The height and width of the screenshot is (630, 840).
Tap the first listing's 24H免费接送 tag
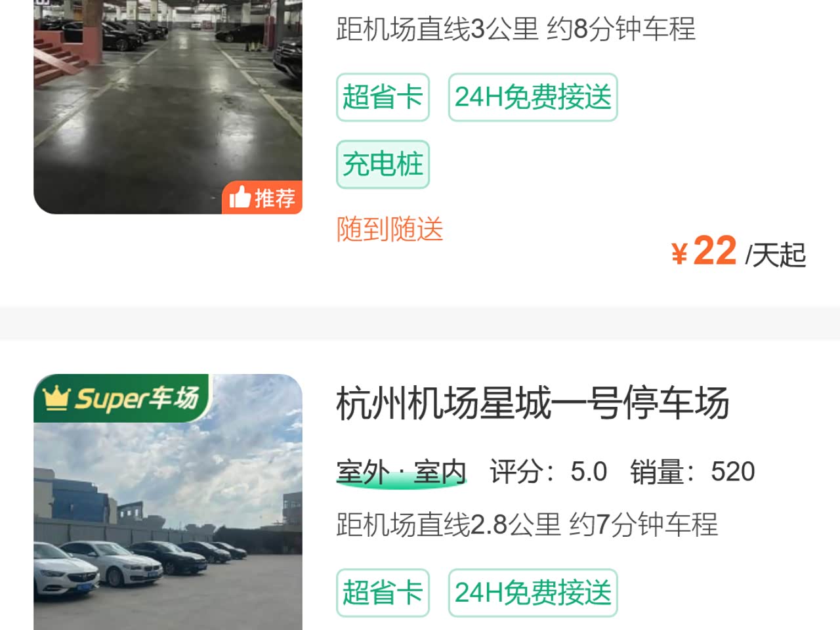point(533,97)
